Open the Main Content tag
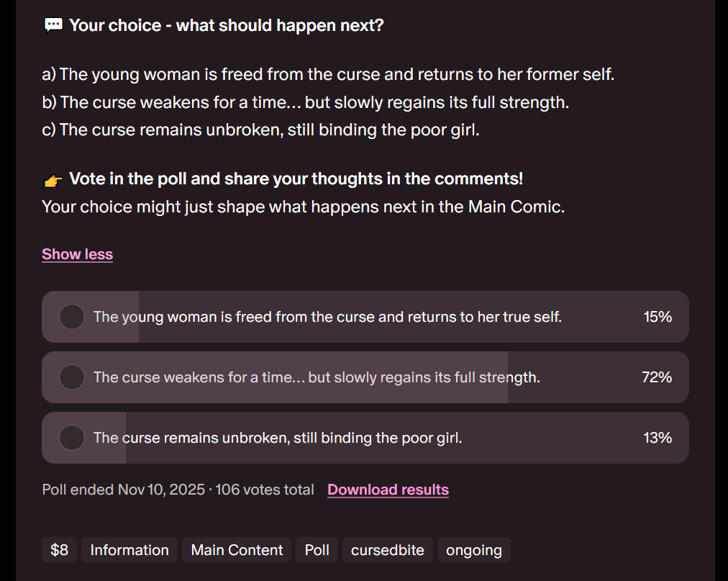The height and width of the screenshot is (581, 728). (237, 550)
